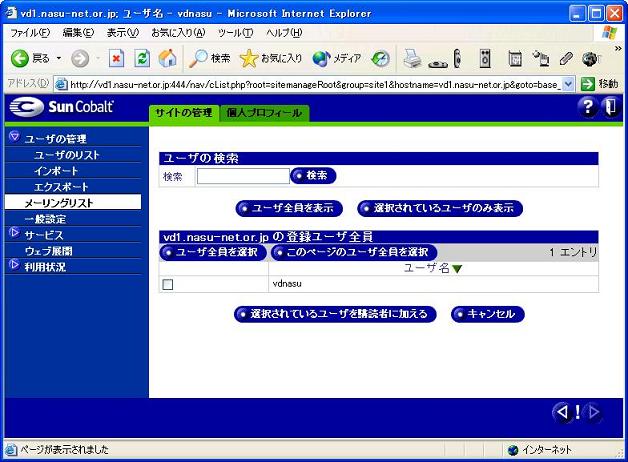
Task: Click the Sun Cobalt help question mark icon
Action: [x=588, y=107]
